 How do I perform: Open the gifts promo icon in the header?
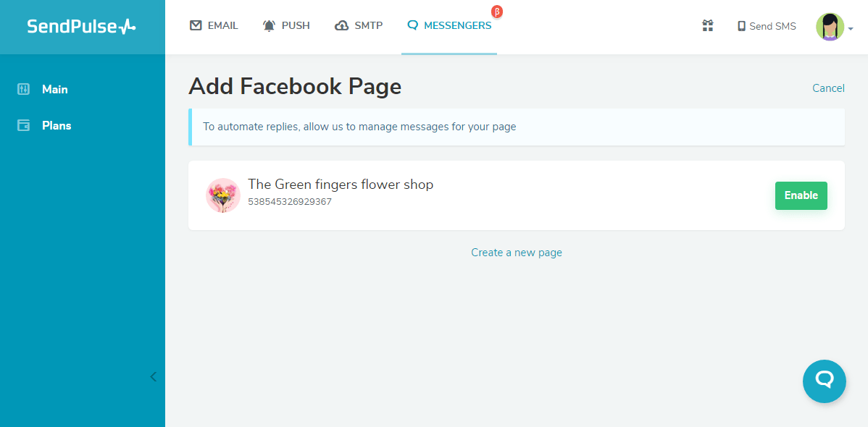(x=707, y=25)
